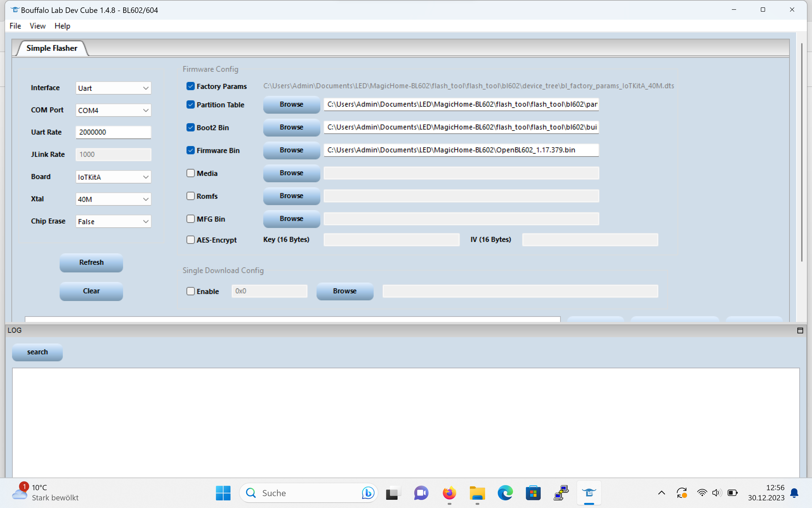Open the Chip Erase dropdown
The image size is (812, 508).
(x=113, y=221)
